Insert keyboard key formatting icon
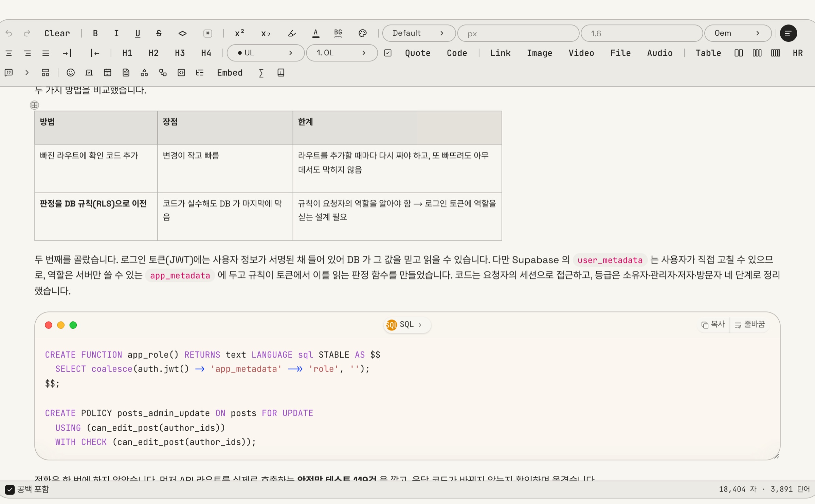The width and height of the screenshot is (815, 504). pos(208,33)
